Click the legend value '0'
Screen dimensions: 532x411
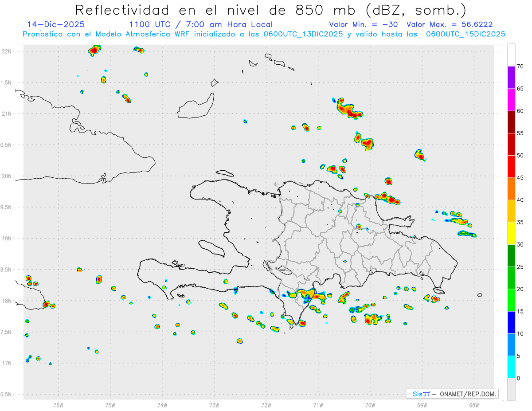click(518, 378)
